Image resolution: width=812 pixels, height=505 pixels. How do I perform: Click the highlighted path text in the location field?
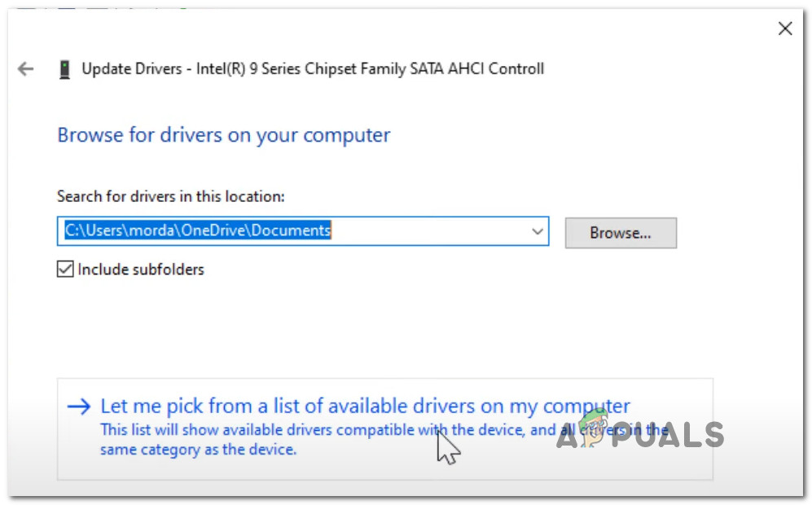(195, 231)
